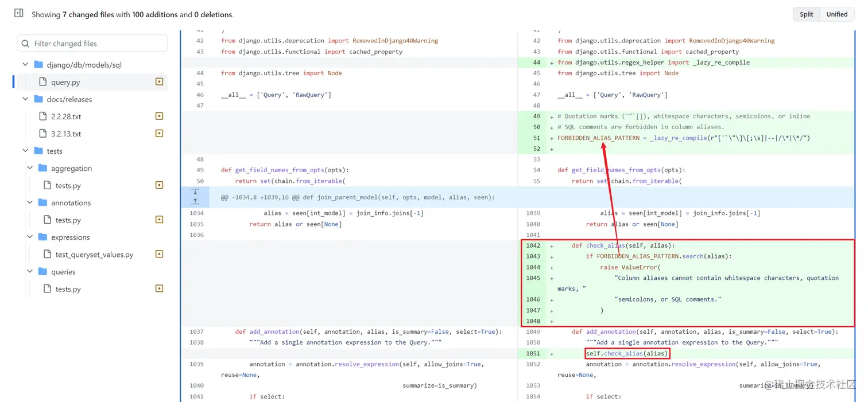The height and width of the screenshot is (402, 868).
Task: Collapse the aggregation folder
Action: pyautogui.click(x=30, y=168)
